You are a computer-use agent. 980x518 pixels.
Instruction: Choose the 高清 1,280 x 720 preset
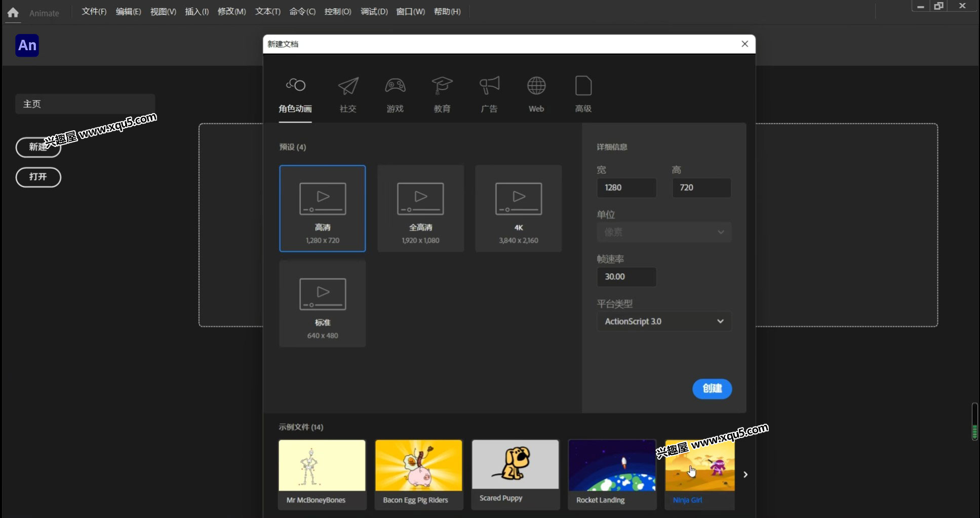pyautogui.click(x=323, y=208)
